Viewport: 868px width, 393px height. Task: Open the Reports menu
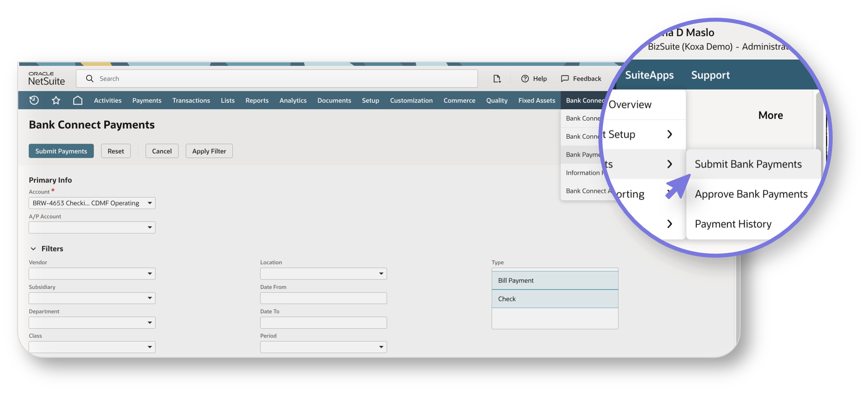coord(257,100)
